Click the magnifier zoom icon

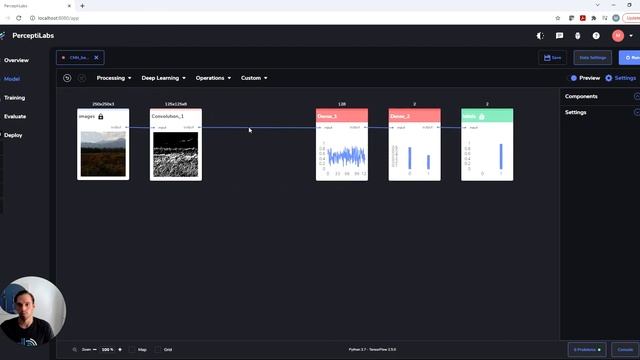pos(74,349)
